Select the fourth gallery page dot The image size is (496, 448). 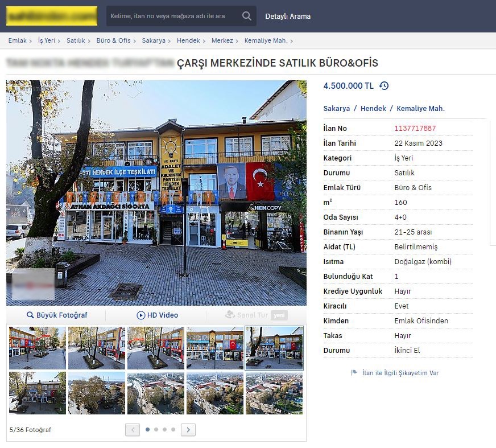point(173,430)
